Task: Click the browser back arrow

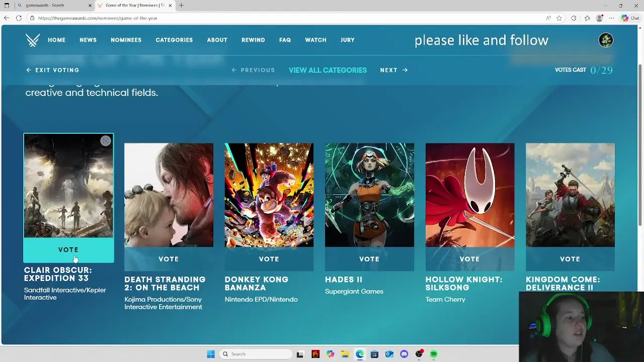Action: pyautogui.click(x=6, y=18)
